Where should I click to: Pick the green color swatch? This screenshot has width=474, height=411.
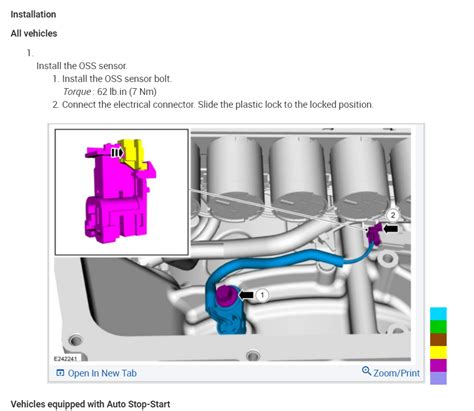pyautogui.click(x=438, y=327)
